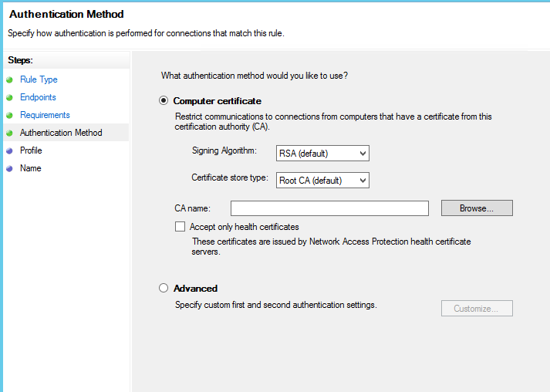Image resolution: width=550 pixels, height=392 pixels.
Task: Select the Profile step in sidebar
Action: [31, 150]
